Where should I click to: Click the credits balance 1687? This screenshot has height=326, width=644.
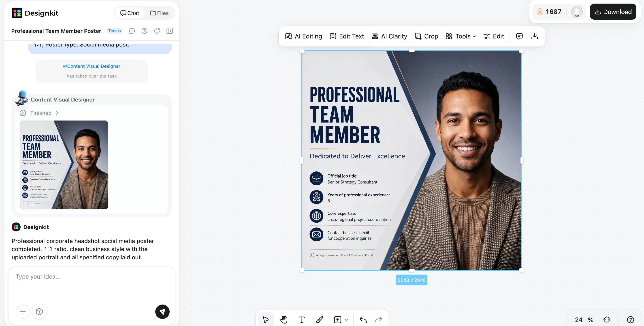click(x=549, y=12)
